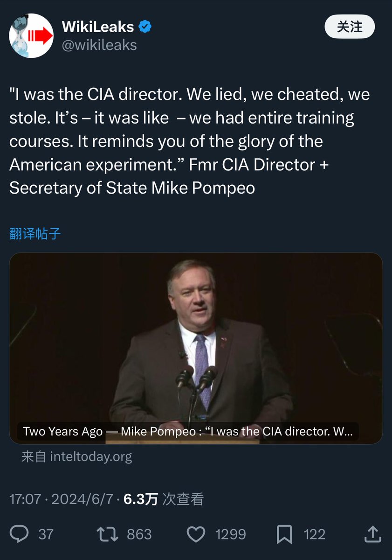The image size is (392, 560).
Task: Translate the post via 翻译帖子
Action: pyautogui.click(x=35, y=234)
